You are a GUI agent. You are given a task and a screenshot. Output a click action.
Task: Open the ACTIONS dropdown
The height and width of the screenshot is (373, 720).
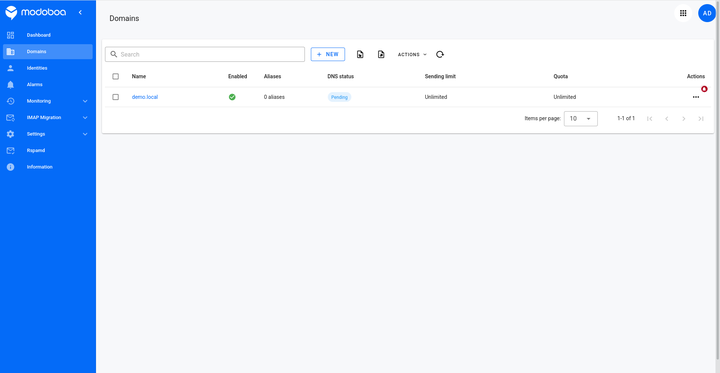tap(412, 54)
